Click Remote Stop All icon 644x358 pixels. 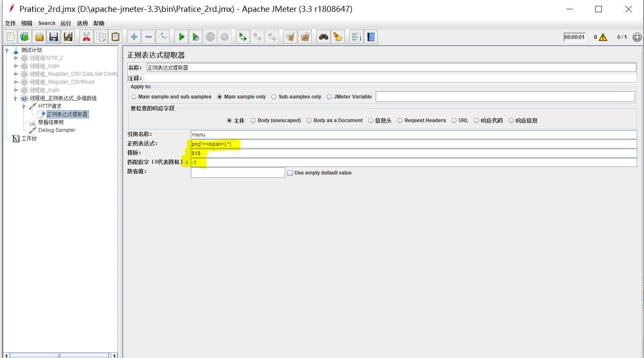[x=257, y=37]
